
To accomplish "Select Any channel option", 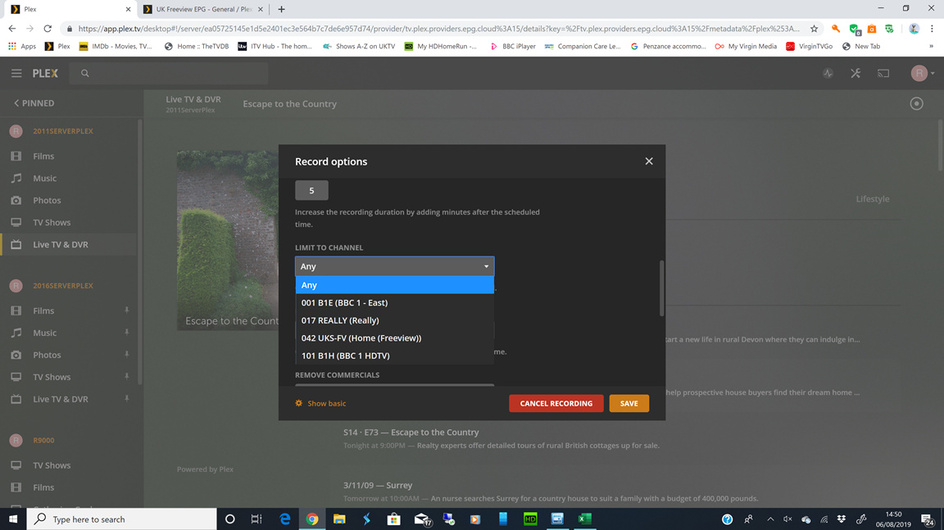I will click(394, 285).
